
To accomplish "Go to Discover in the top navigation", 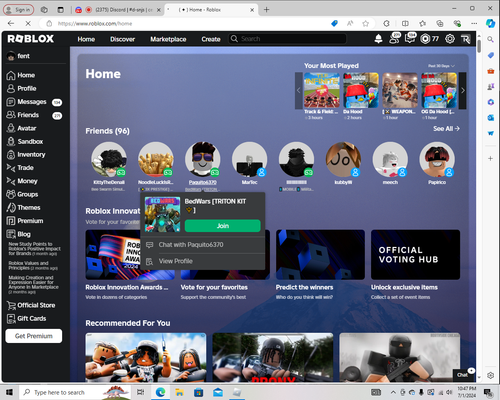I will [x=123, y=39].
